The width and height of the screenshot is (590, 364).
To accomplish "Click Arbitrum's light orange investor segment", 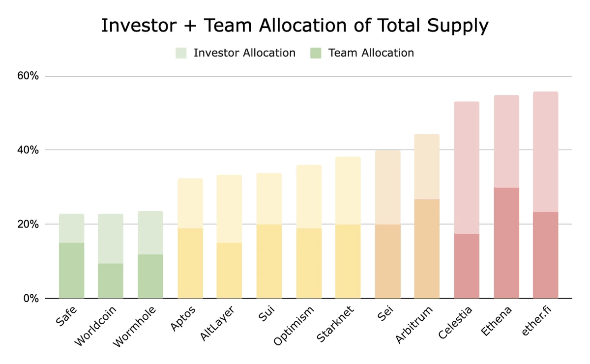I will pyautogui.click(x=427, y=167).
